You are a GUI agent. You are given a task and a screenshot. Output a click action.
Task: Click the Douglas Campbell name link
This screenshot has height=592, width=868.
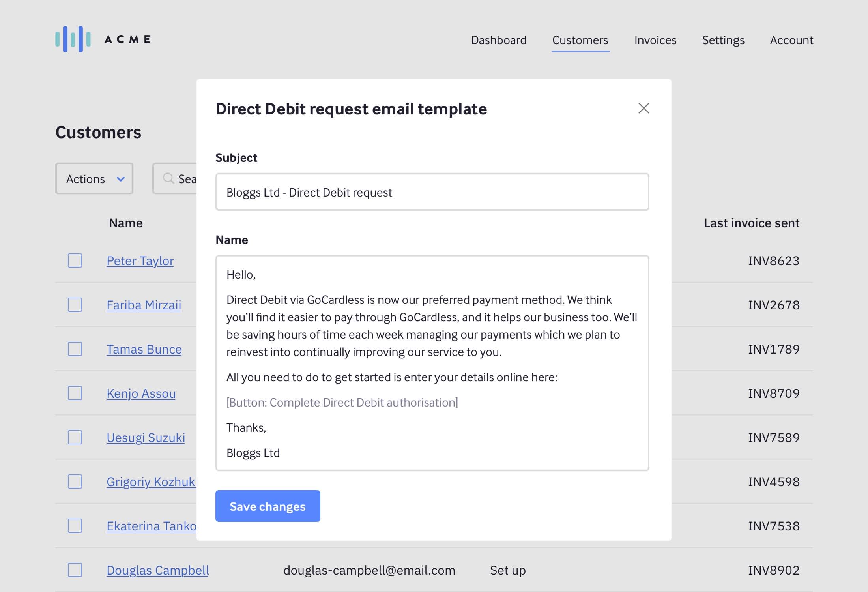pos(157,570)
